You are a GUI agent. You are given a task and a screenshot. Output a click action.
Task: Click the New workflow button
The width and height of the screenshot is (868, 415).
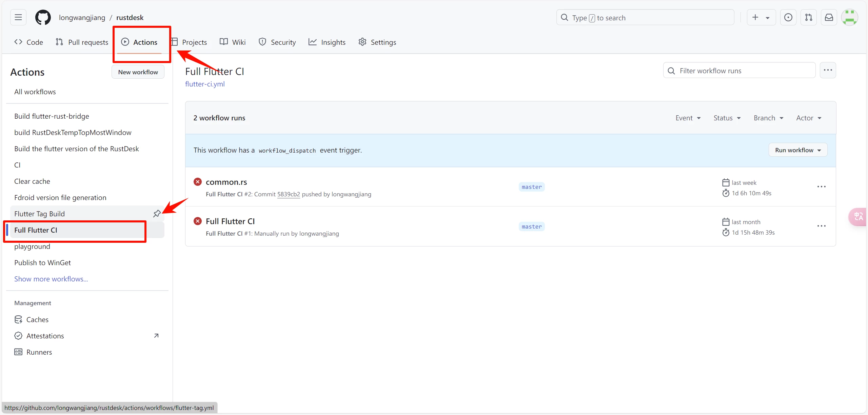138,72
